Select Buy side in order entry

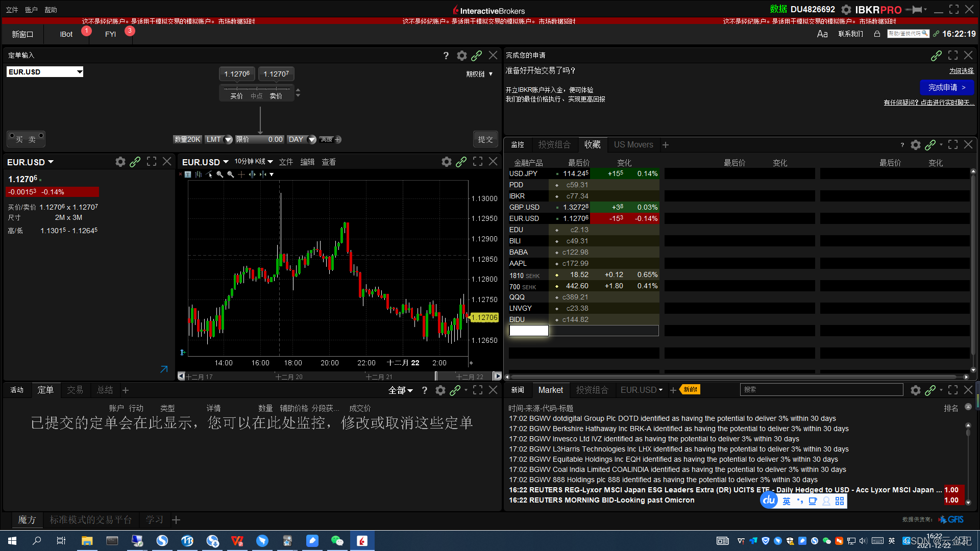point(18,139)
